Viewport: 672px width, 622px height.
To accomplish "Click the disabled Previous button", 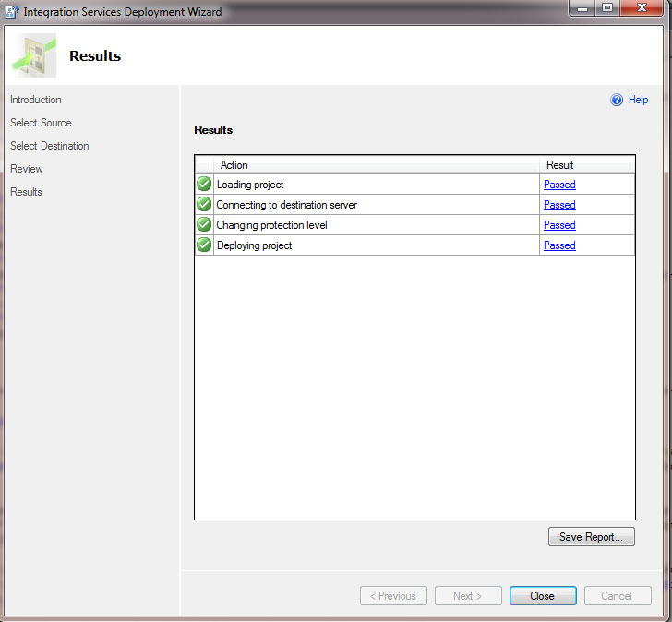I will pos(393,596).
